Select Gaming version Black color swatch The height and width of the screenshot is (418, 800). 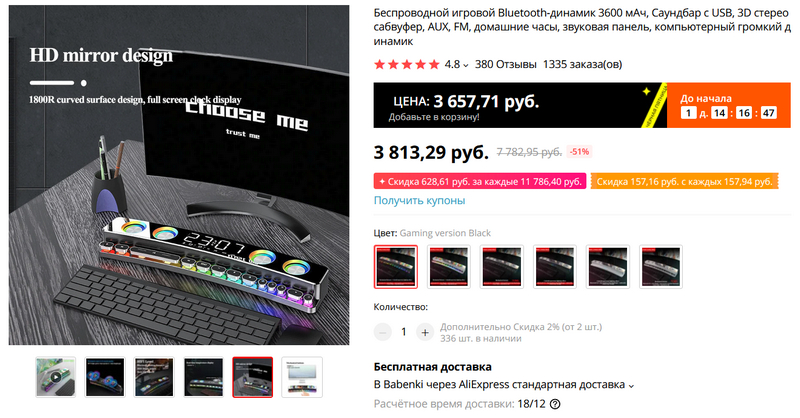395,266
